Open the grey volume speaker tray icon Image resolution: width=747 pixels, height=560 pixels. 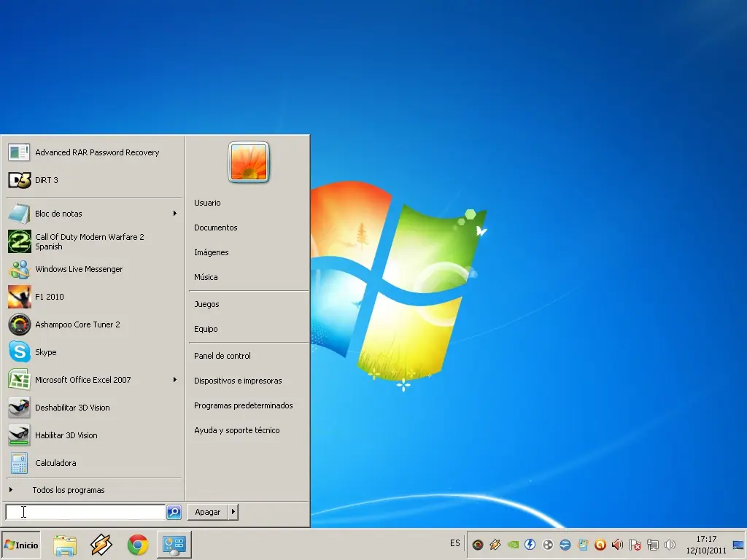click(670, 544)
